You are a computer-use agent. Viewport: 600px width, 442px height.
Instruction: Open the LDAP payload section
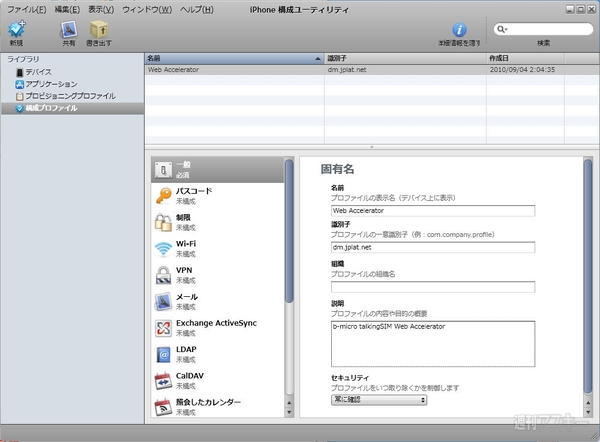point(217,354)
